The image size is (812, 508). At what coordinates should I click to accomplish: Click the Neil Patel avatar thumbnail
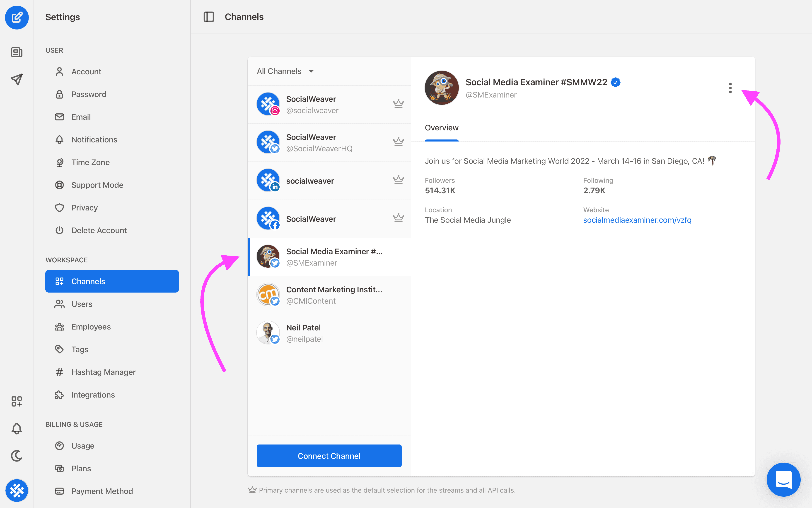tap(268, 333)
